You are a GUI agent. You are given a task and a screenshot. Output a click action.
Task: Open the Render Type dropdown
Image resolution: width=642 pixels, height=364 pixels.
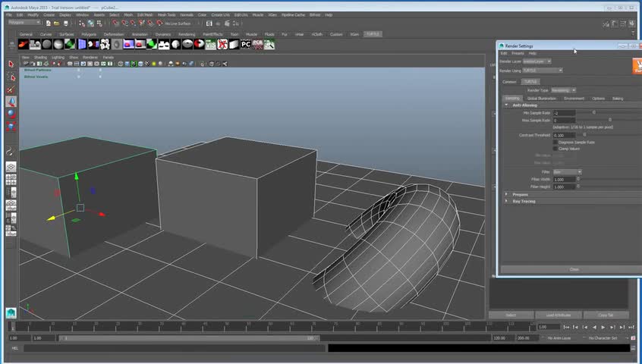pos(563,90)
